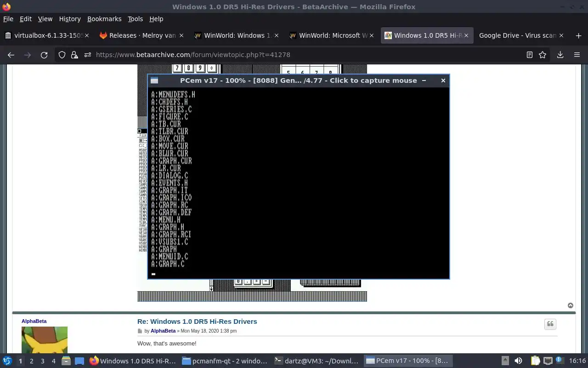Close the Releases Melroy van tab
Screen dimensions: 588x368
click(181, 35)
